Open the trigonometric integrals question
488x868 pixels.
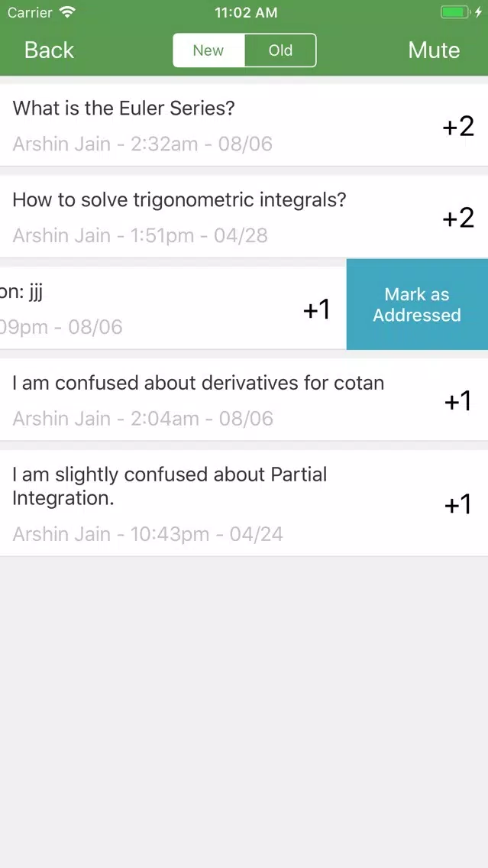point(244,216)
